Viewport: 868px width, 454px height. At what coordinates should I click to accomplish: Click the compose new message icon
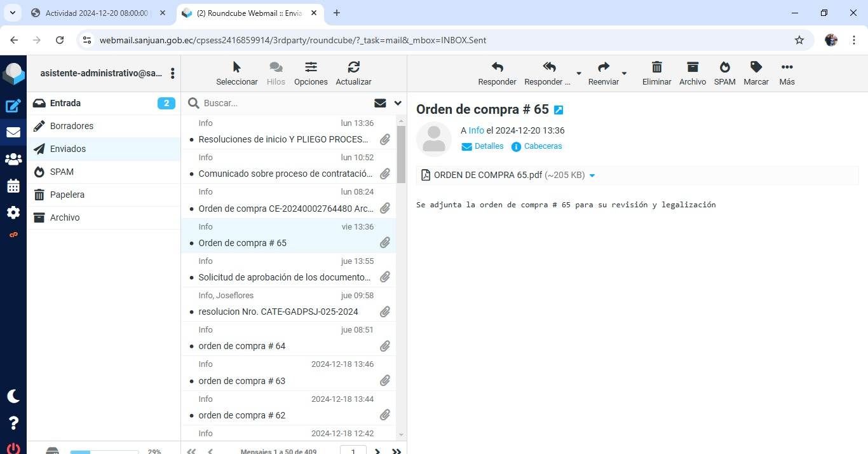pos(13,106)
